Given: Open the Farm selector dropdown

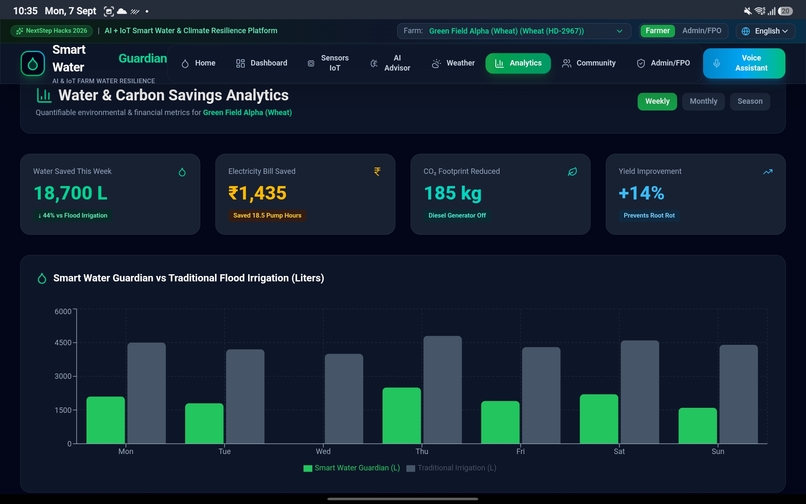Looking at the screenshot, I should click(x=514, y=31).
